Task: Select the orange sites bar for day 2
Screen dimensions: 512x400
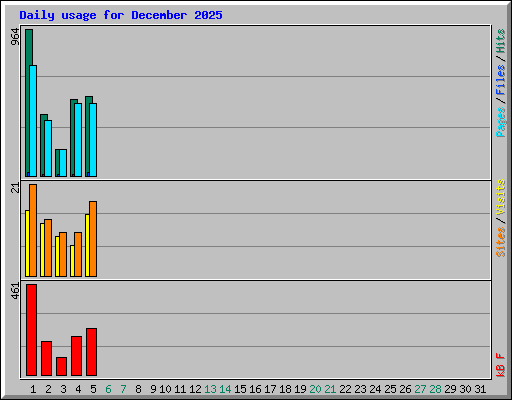Action: point(48,248)
